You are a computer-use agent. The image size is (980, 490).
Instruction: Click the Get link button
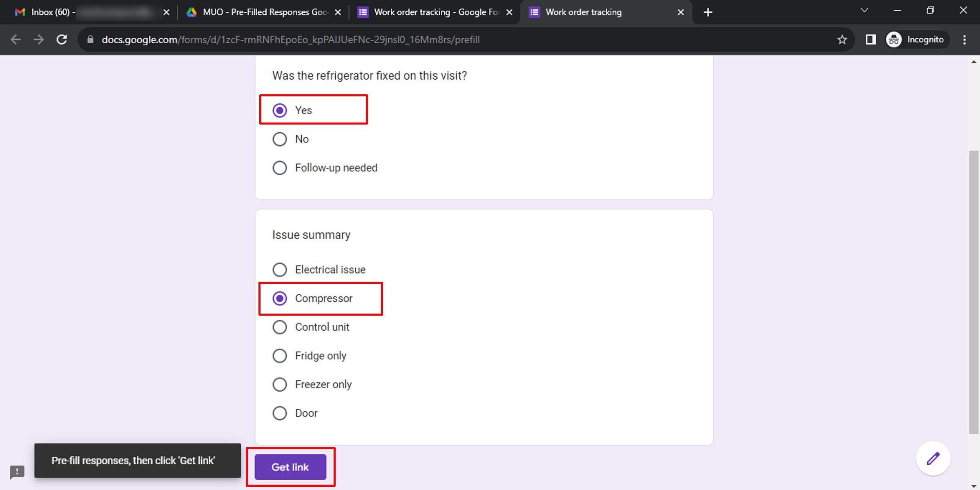click(290, 467)
